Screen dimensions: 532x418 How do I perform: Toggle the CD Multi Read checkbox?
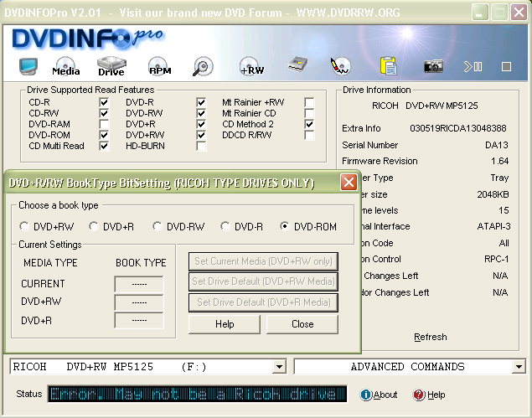pos(104,146)
